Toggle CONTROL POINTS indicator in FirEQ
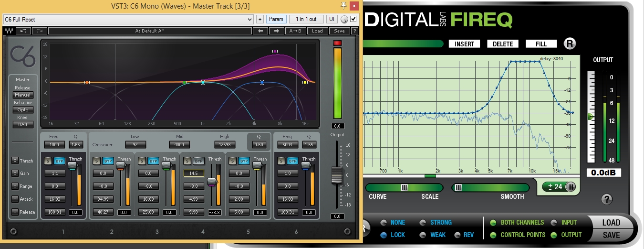Viewport: 644px width, 249px height. (x=493, y=235)
